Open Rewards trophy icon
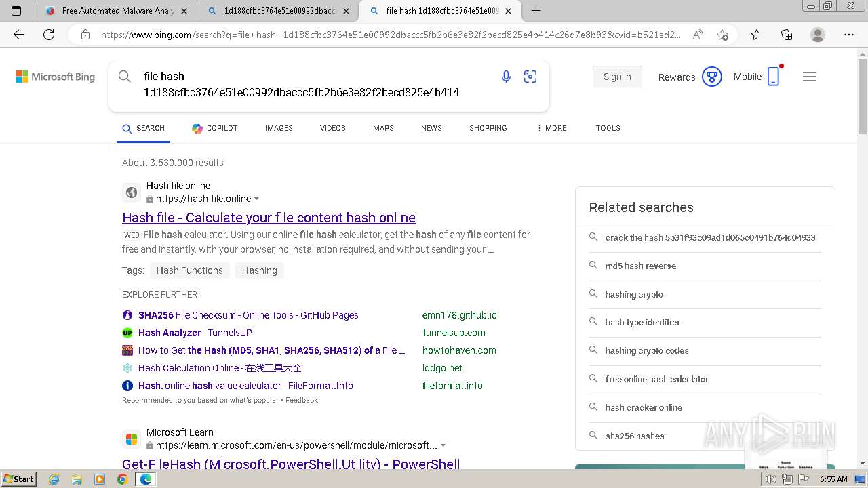868x488 pixels. coord(711,77)
